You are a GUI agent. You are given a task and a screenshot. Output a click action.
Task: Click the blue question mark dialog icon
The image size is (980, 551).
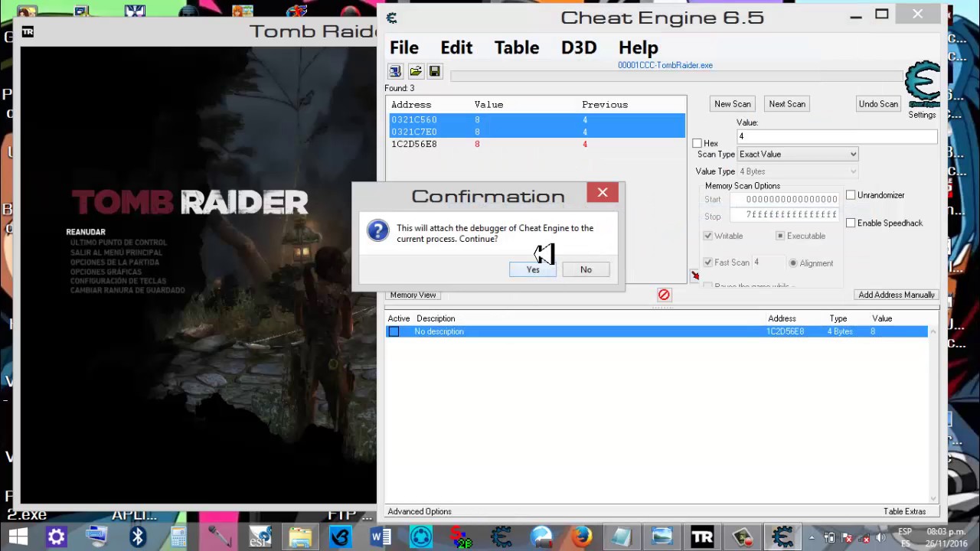click(377, 230)
